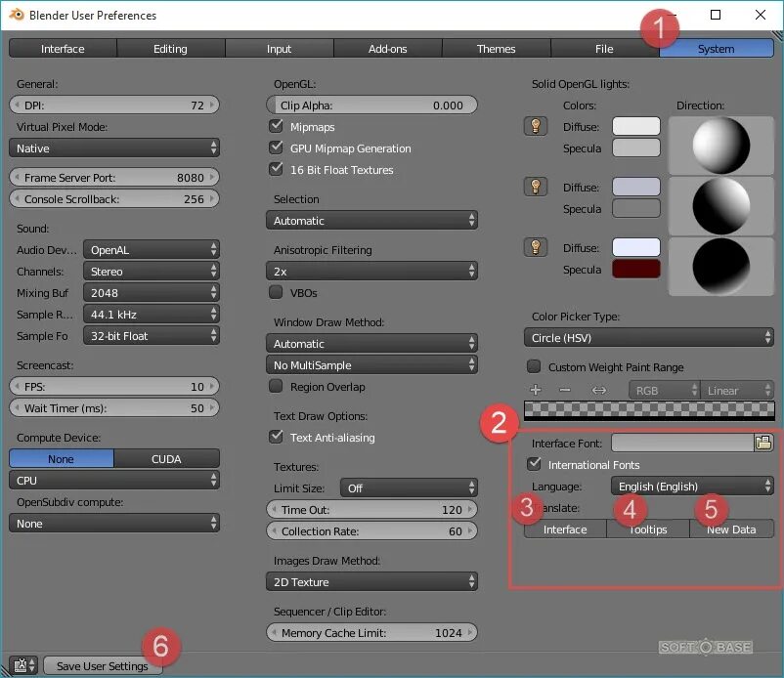This screenshot has width=784, height=678.
Task: Open editor type selector at bottom left
Action: [24, 665]
